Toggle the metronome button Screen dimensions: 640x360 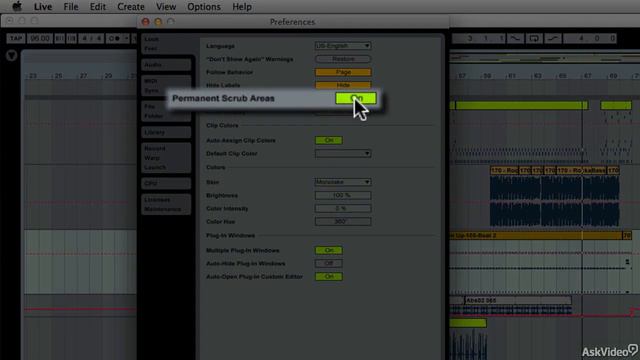114,38
